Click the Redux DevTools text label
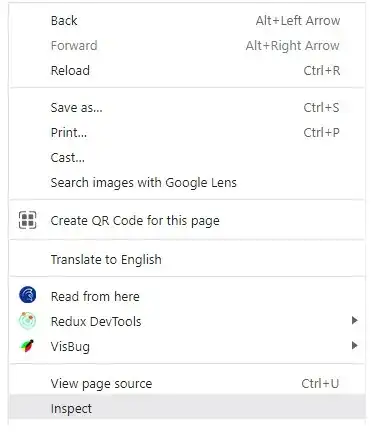This screenshot has width=373, height=435. (96, 321)
